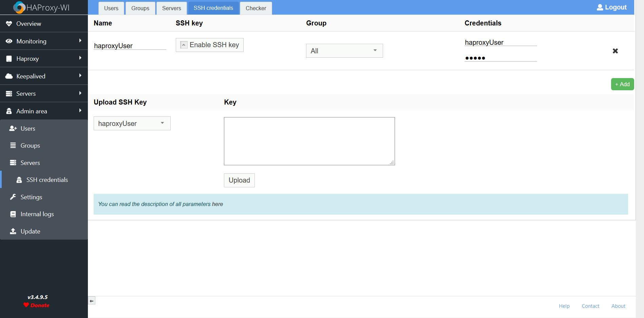
Task: Click the Credentials password field
Action: tap(501, 58)
